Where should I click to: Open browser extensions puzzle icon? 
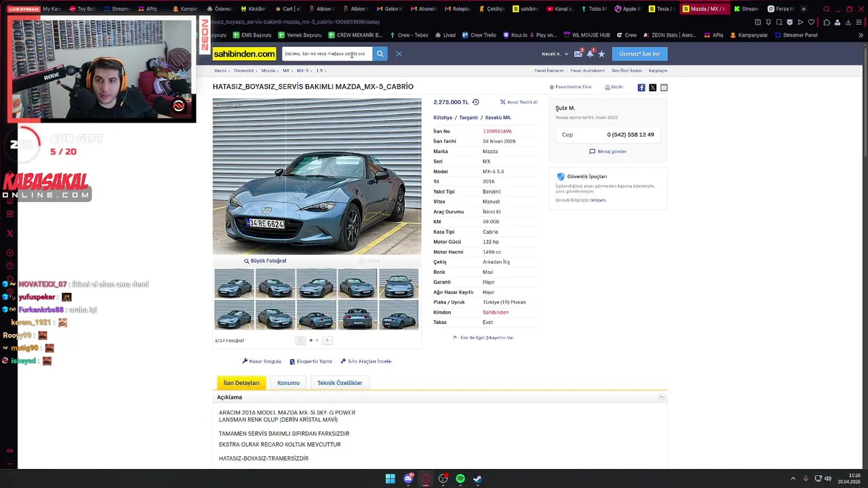tap(826, 22)
